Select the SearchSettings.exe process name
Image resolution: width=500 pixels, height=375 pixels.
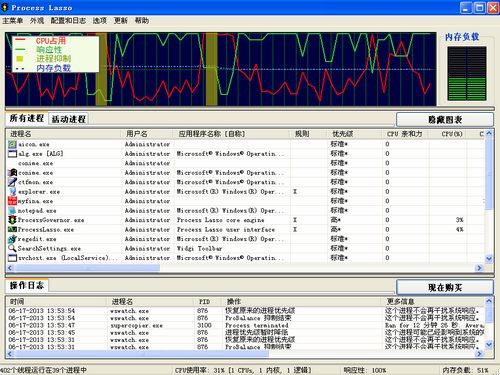[49, 249]
